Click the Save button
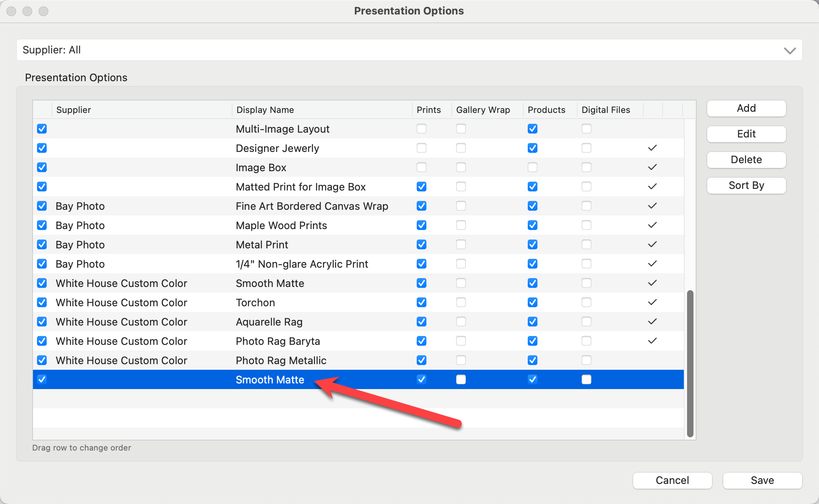 (x=762, y=480)
